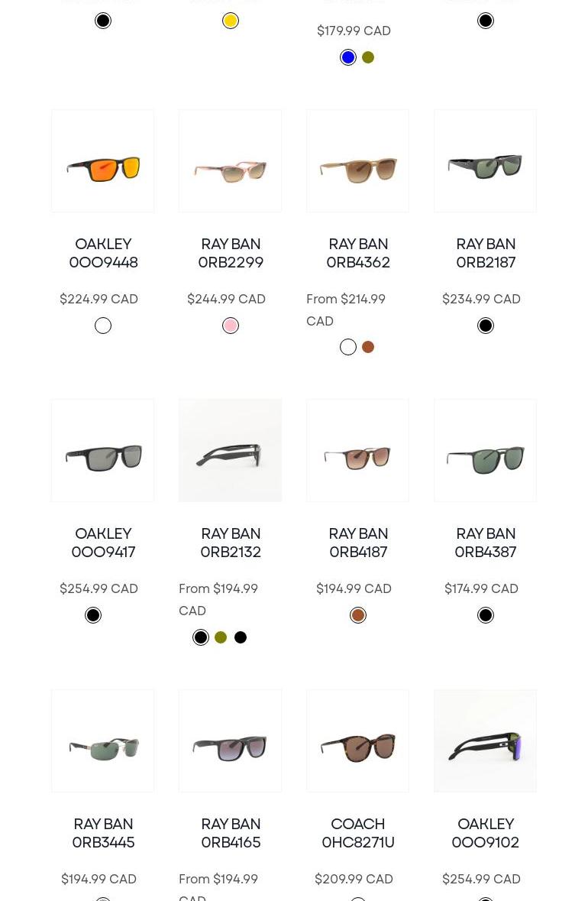Select the black swatch under Ray Ban 0RB2187
The image size is (588, 901).
[485, 326]
